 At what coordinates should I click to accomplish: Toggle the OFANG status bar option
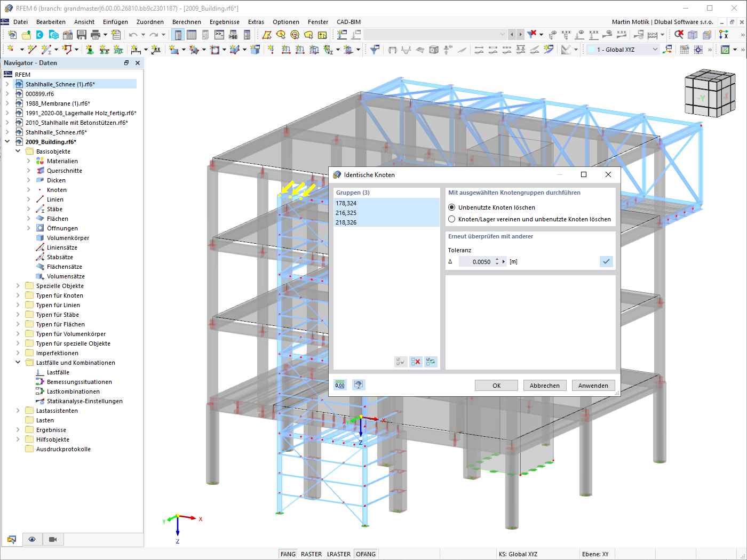[x=365, y=554]
